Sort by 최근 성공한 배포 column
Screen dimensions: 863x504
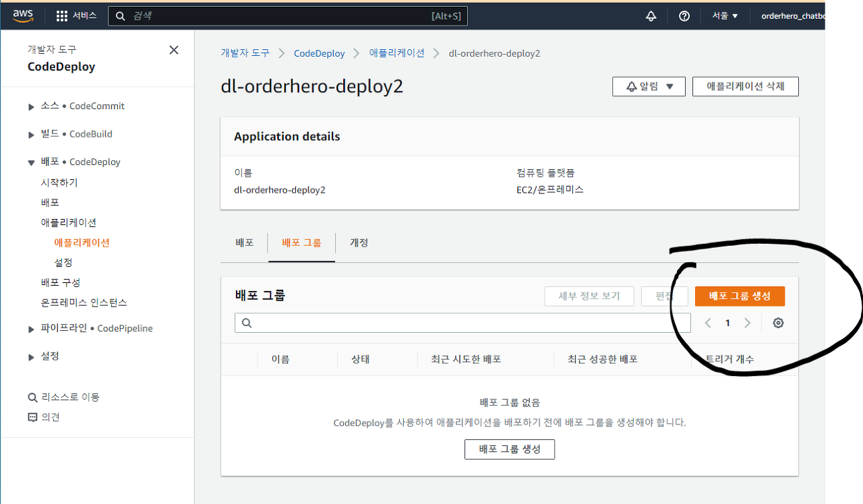pos(603,360)
